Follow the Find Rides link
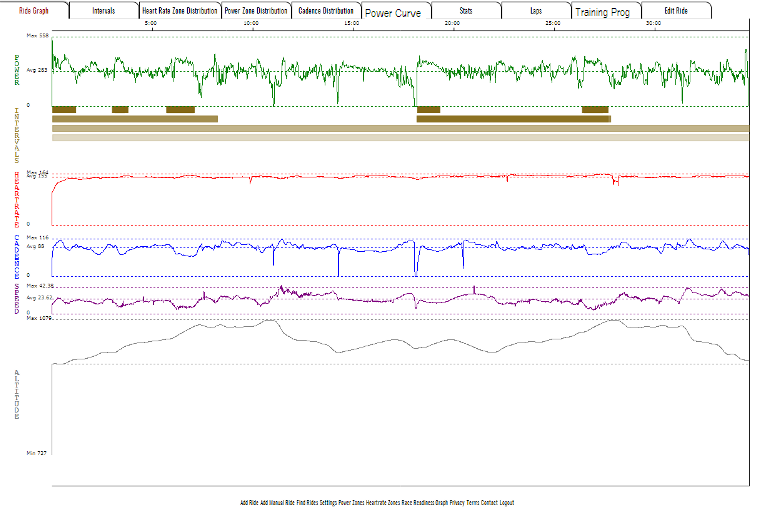The height and width of the screenshot is (515, 761). (307, 502)
